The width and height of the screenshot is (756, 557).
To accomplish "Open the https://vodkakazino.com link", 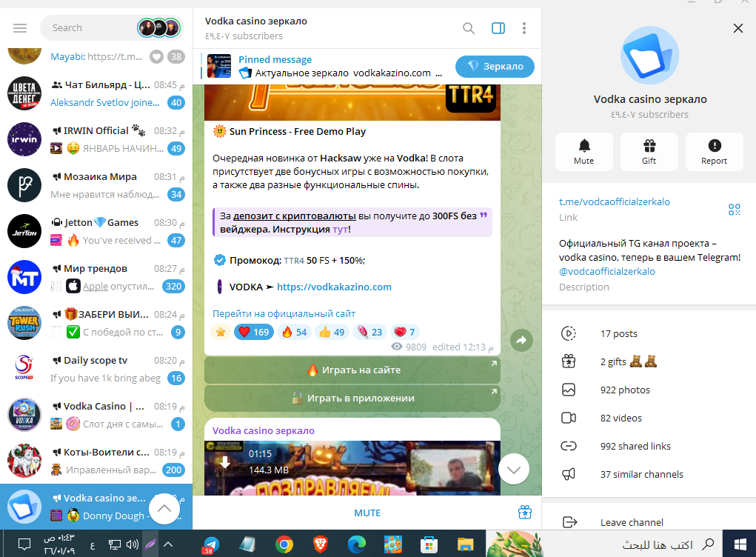I will [x=334, y=287].
